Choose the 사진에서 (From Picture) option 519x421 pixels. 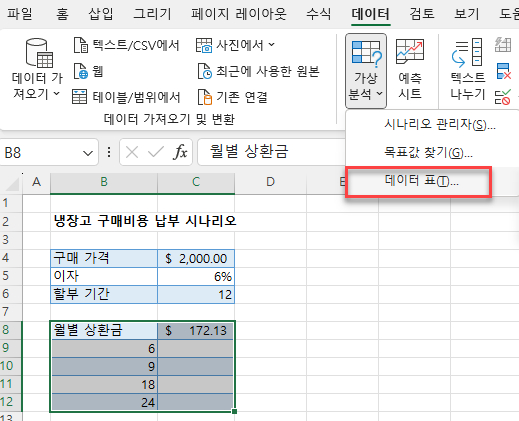click(x=235, y=45)
